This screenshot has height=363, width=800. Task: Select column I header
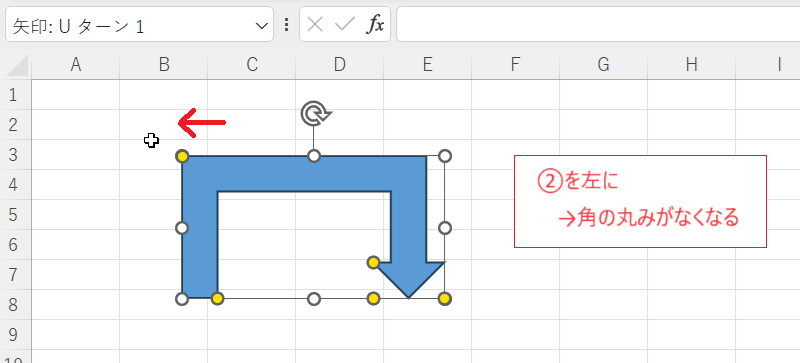click(768, 65)
